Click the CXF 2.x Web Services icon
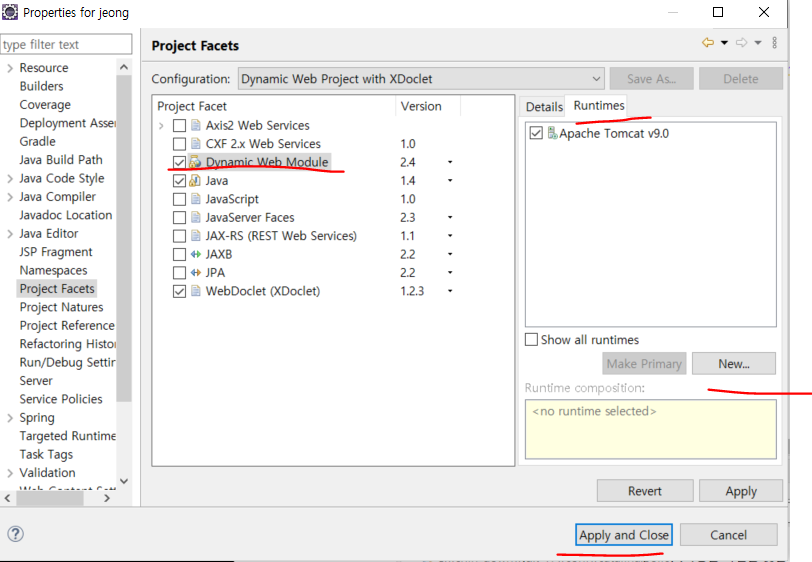This screenshot has width=812, height=562. pyautogui.click(x=196, y=143)
